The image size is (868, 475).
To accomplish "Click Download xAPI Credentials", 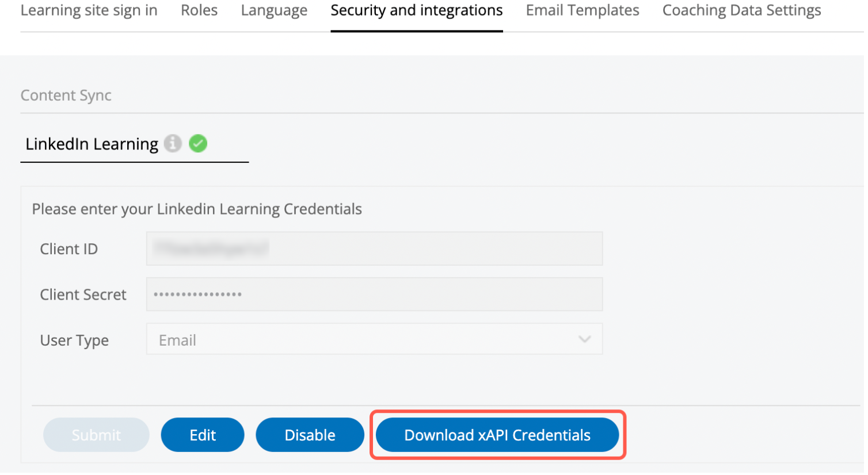I will [x=497, y=435].
